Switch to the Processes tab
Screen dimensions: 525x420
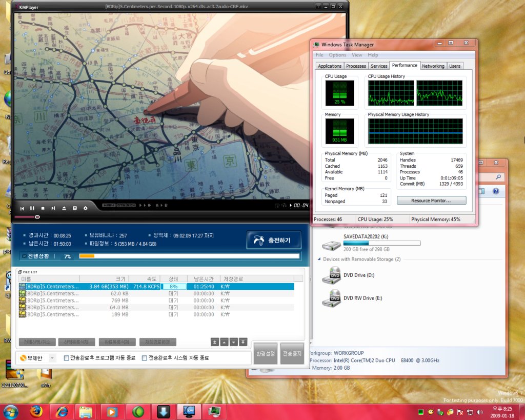356,66
